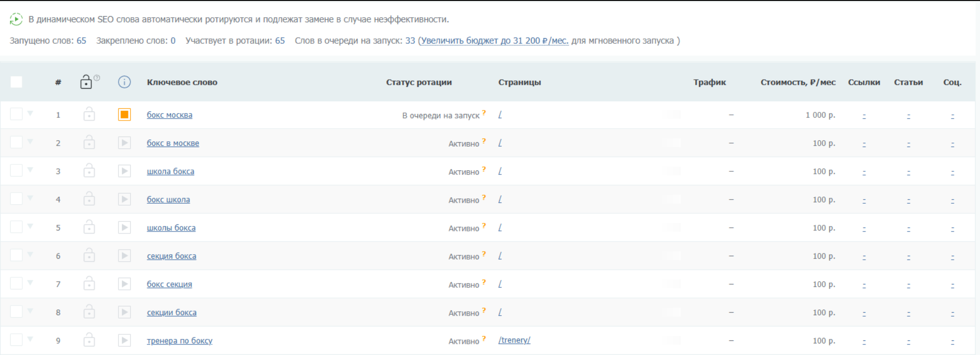Viewport: 980px width, 355px height.
Task: Check the box for row секция бокса
Action: [x=16, y=255]
